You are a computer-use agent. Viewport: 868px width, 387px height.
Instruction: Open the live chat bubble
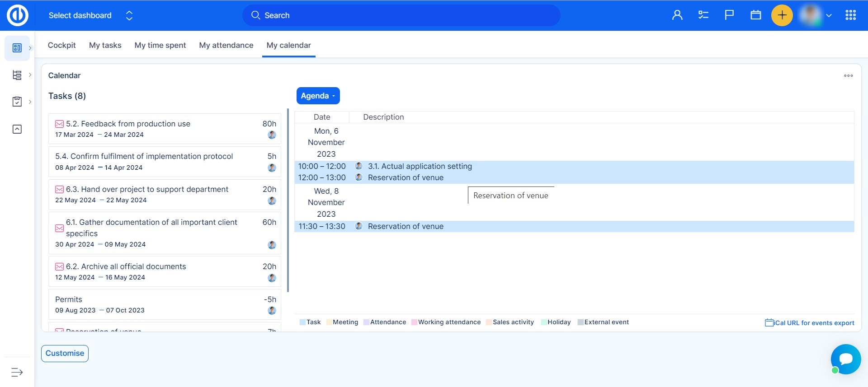point(845,359)
